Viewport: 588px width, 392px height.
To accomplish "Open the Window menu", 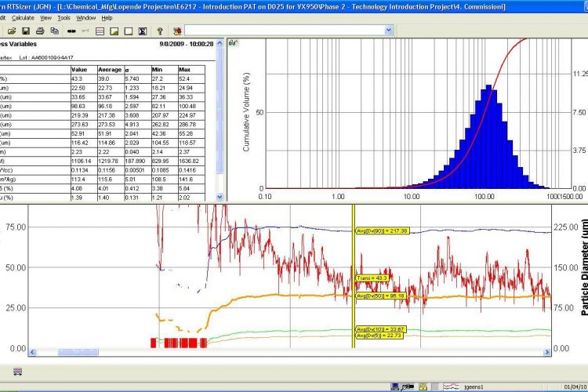I will point(87,16).
